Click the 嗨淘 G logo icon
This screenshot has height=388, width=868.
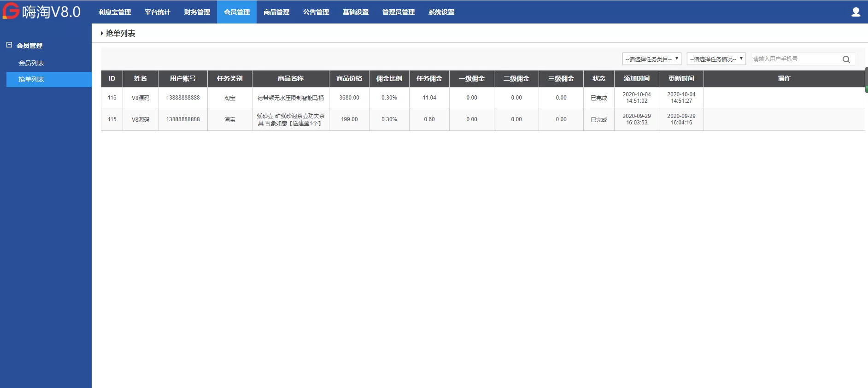11,11
